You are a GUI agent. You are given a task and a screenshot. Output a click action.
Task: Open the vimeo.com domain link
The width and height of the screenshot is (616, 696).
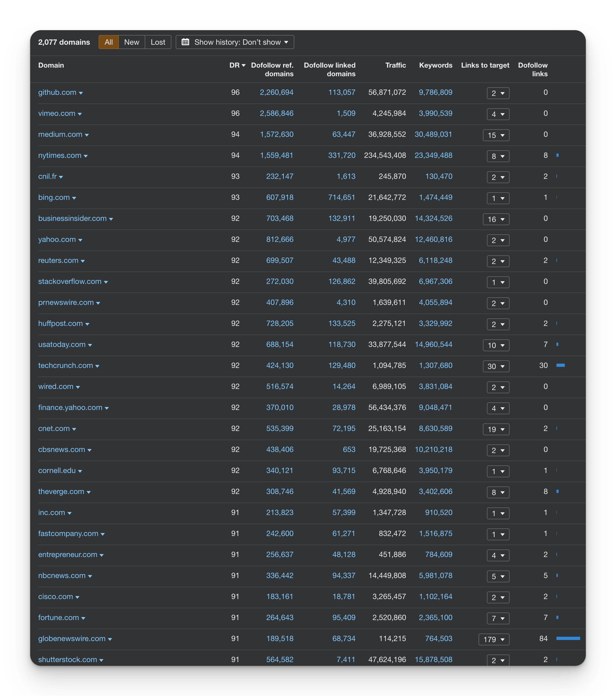pyautogui.click(x=57, y=113)
